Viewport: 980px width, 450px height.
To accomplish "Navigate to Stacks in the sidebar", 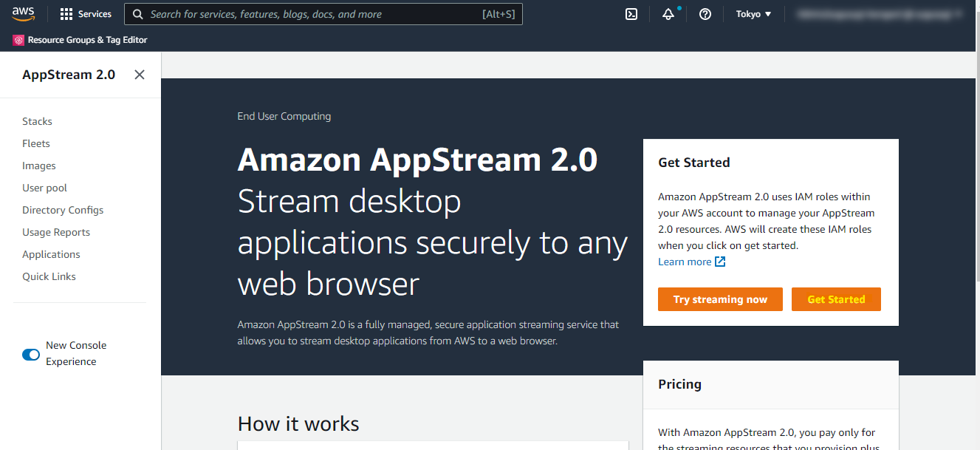I will coord(37,121).
